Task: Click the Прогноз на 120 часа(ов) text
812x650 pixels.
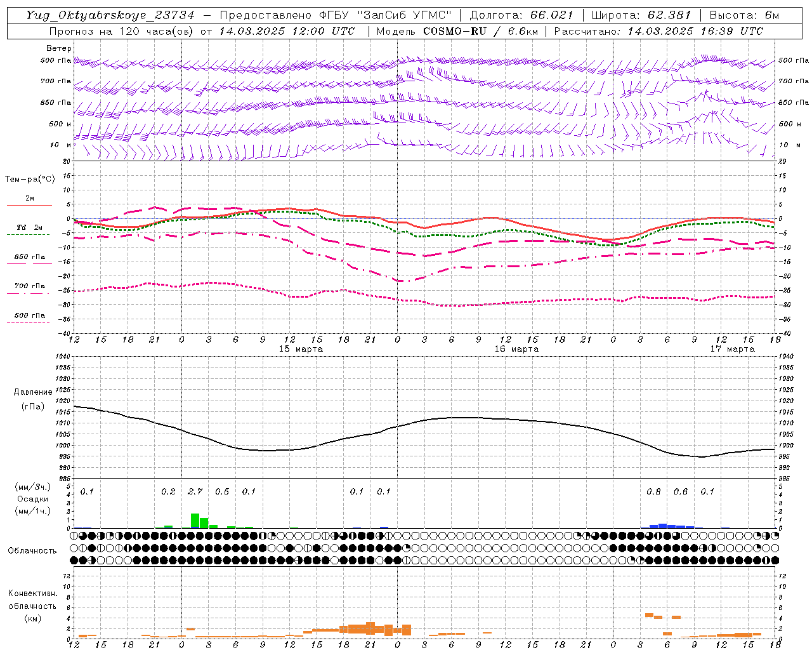Action: [x=122, y=31]
